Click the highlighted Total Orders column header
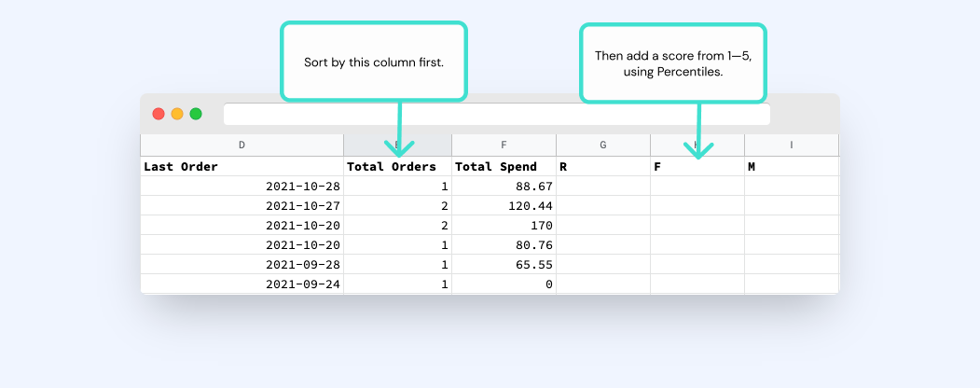The height and width of the screenshot is (388, 980). [397, 145]
